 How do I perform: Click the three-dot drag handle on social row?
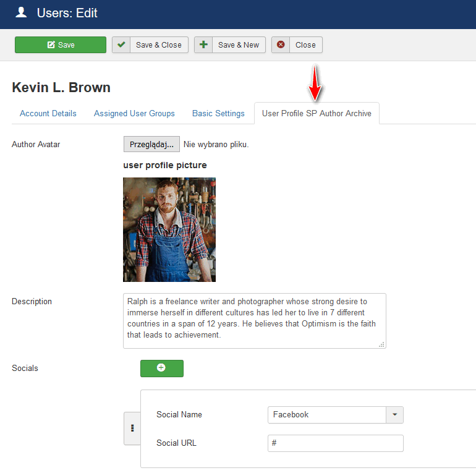click(x=132, y=428)
